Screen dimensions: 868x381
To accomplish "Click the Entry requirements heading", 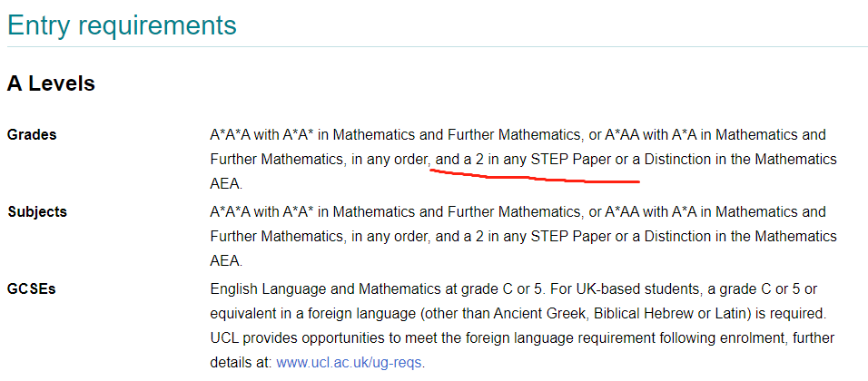I will (x=122, y=25).
